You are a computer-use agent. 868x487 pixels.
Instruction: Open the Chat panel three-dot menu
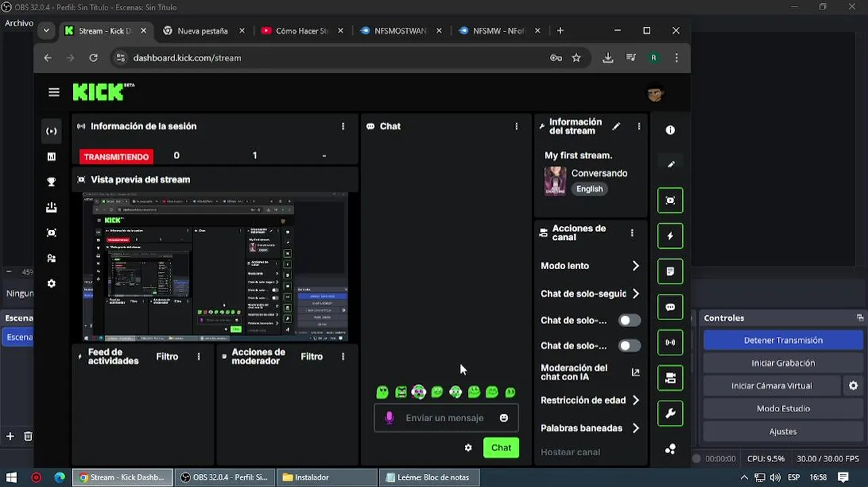pos(516,126)
